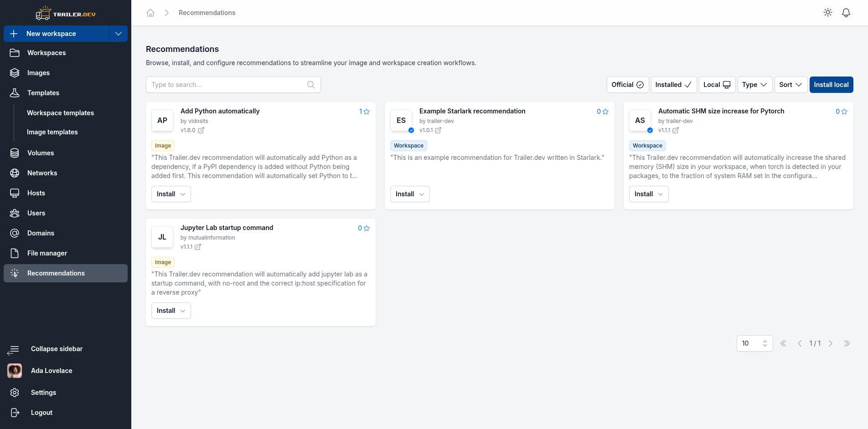The image size is (868, 429).
Task: Click the Image tag on Add Python card
Action: point(163,146)
